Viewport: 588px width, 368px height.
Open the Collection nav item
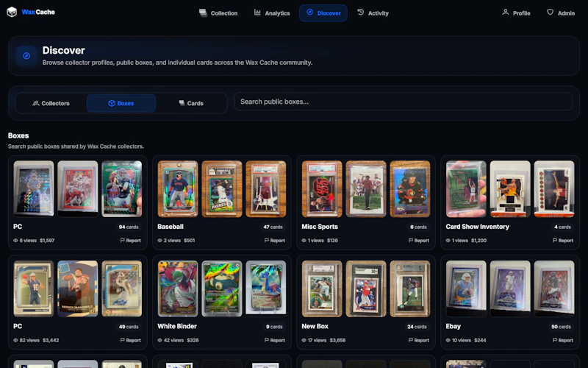point(218,13)
